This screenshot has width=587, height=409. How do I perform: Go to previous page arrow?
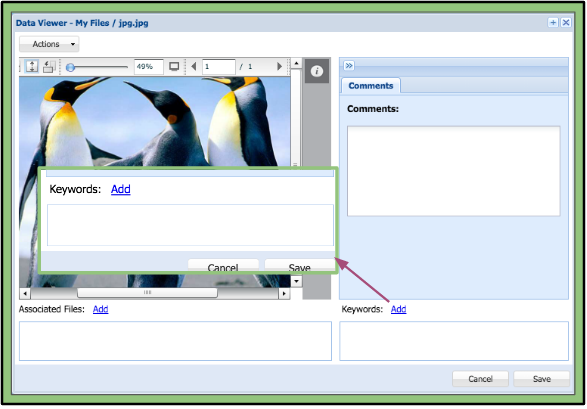point(194,67)
